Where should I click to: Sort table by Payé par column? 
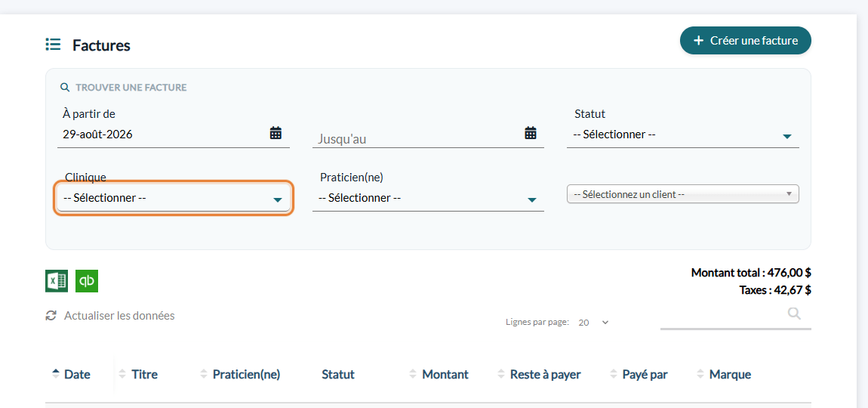[x=639, y=374]
